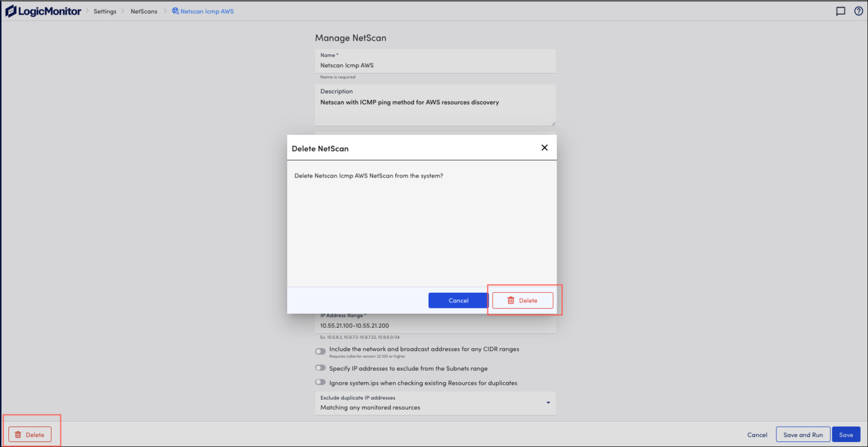
Task: Enable include network and broadcast addresses toggle
Action: pos(320,351)
